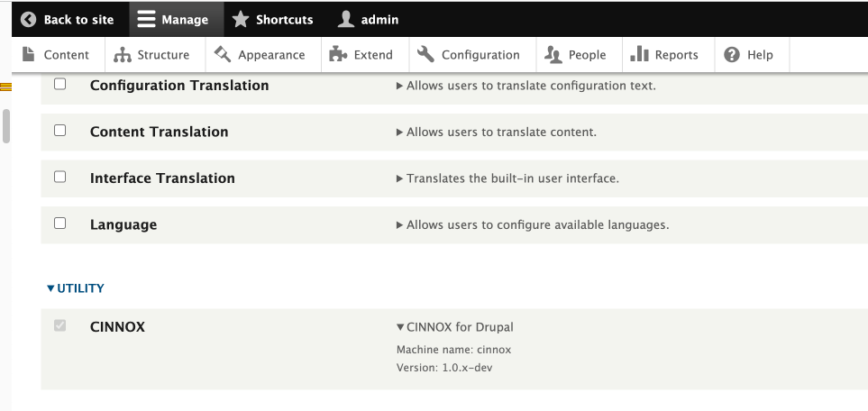This screenshot has height=411, width=868.
Task: Collapse the CINNOX for Drupal details
Action: click(454, 327)
